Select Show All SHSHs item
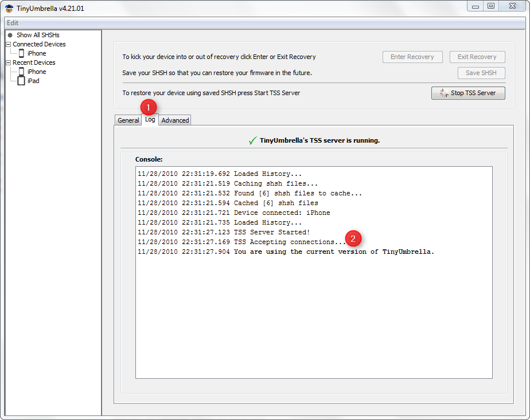530x420 pixels. [38, 35]
